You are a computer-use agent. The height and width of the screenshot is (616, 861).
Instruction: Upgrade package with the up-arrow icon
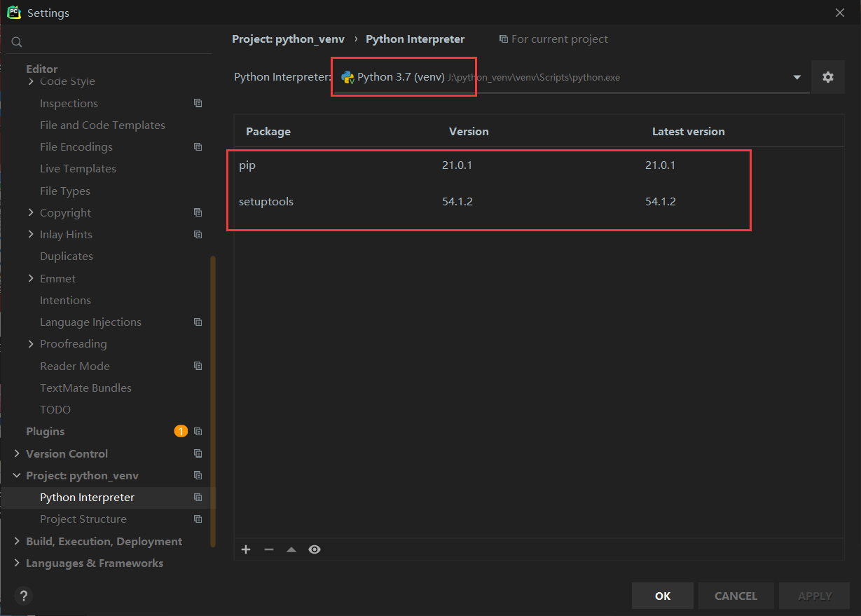tap(291, 549)
